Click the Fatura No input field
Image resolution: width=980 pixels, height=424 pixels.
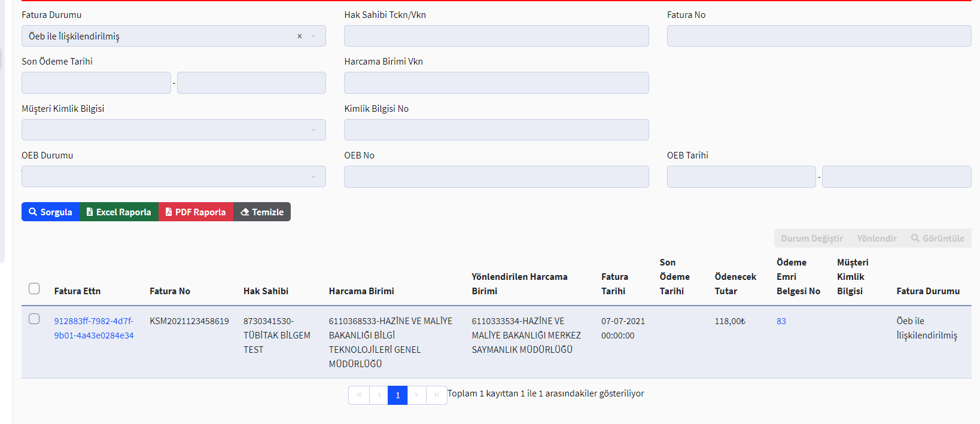point(818,36)
